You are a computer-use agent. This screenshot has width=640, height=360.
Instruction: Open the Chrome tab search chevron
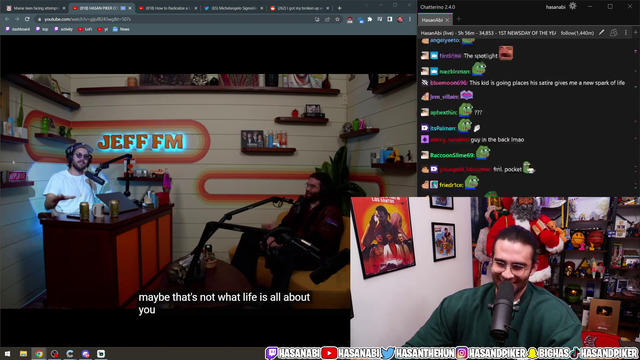click(367, 5)
